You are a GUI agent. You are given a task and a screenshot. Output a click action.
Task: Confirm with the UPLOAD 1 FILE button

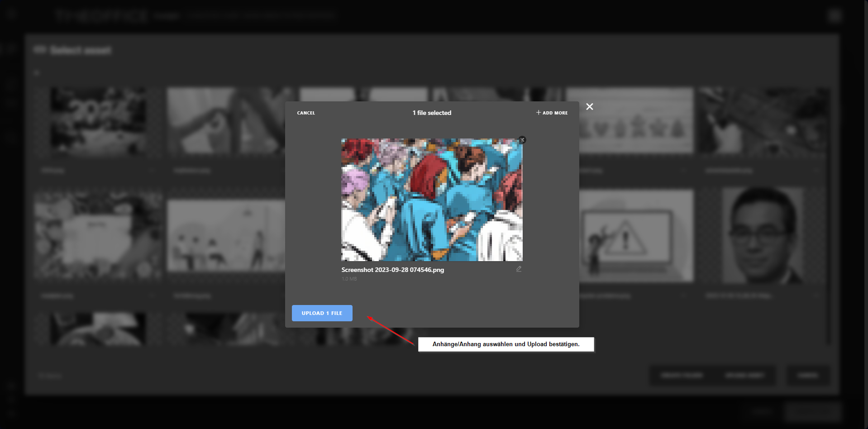click(x=322, y=313)
